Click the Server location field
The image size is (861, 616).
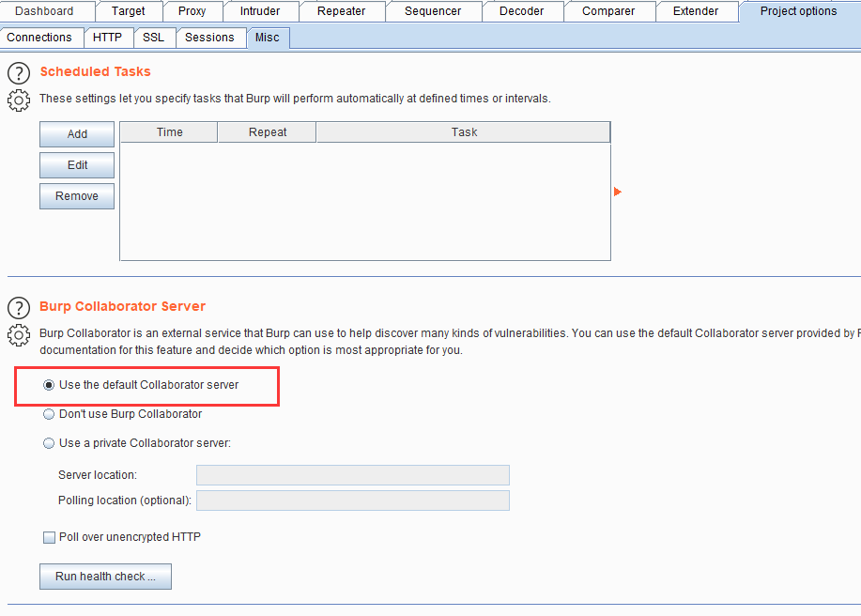coord(353,475)
